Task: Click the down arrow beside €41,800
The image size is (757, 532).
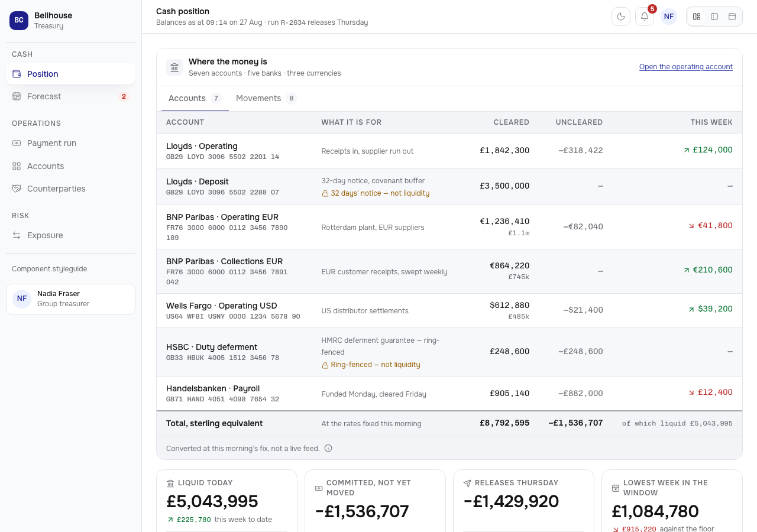Action: (691, 226)
